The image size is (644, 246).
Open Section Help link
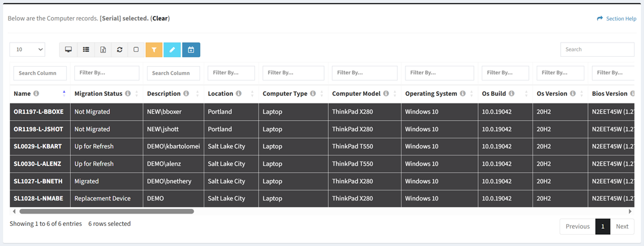(616, 18)
